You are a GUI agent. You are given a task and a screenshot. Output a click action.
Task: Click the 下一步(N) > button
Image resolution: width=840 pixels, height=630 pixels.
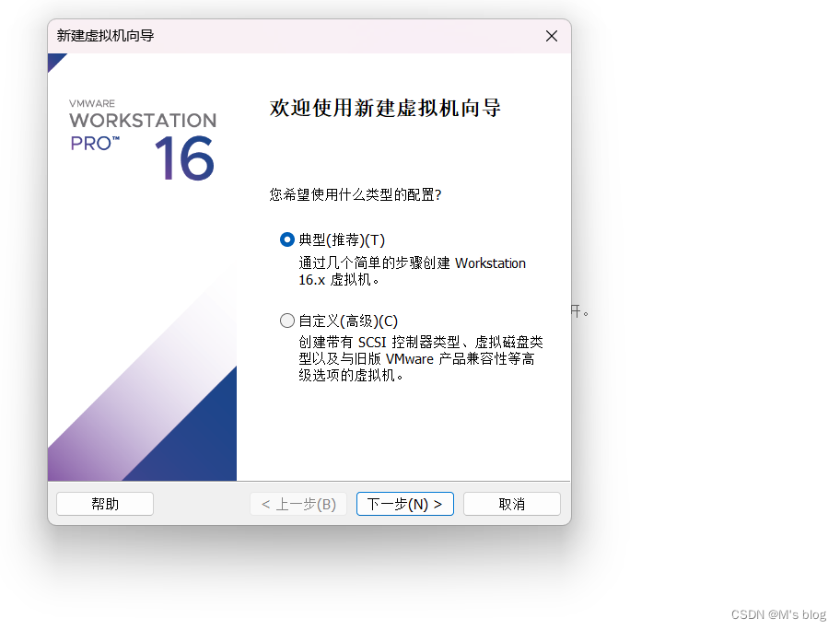(x=405, y=504)
